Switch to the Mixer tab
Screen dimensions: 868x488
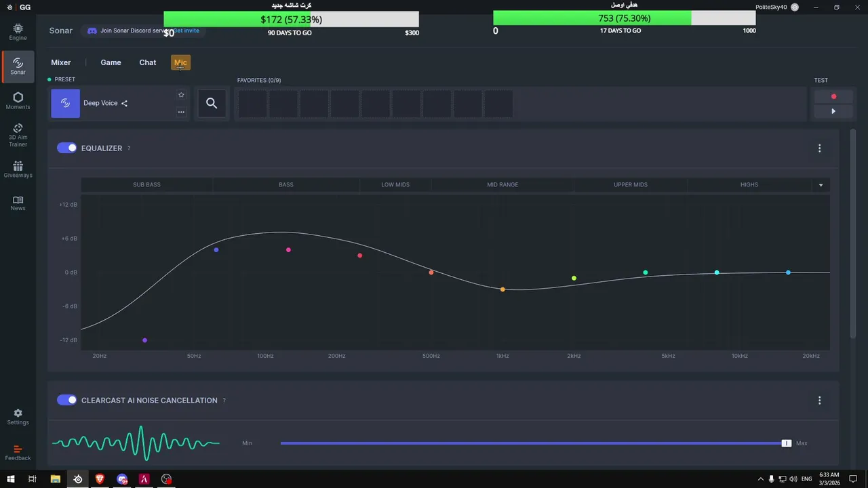click(61, 62)
